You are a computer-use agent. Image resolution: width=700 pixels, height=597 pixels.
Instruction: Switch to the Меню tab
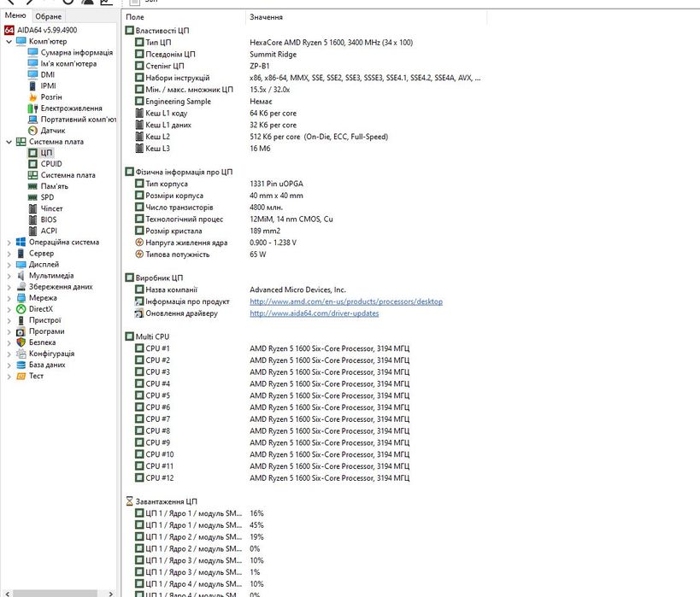click(x=15, y=15)
